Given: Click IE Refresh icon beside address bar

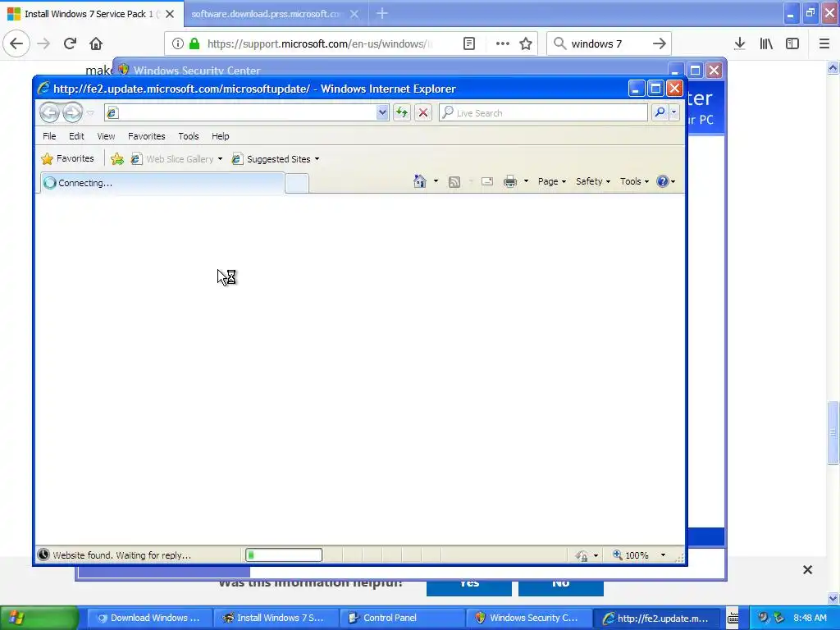Looking at the screenshot, I should click(401, 112).
